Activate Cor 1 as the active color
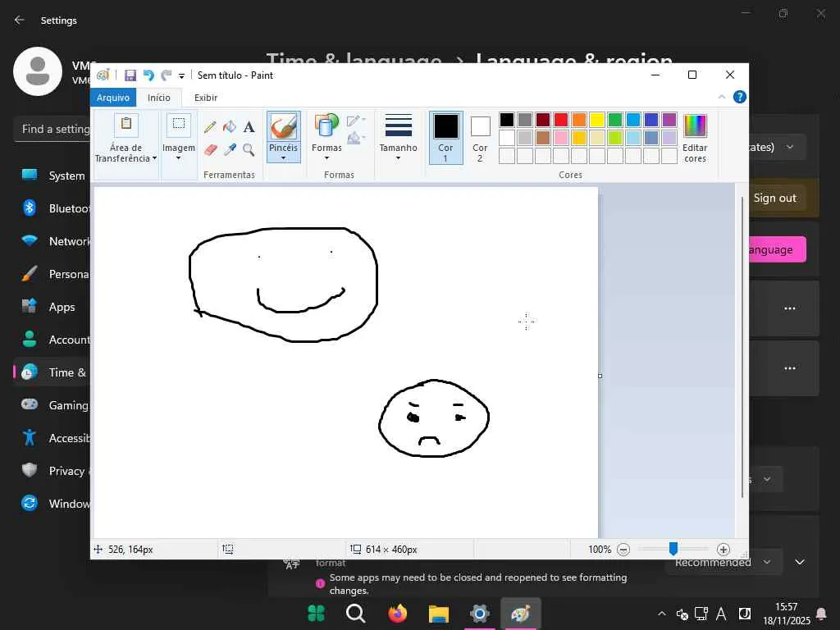This screenshot has width=840, height=630. click(446, 136)
